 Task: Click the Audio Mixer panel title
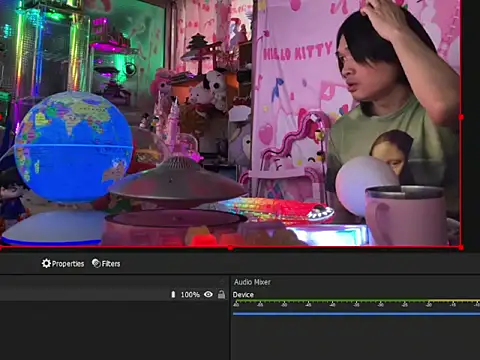pyautogui.click(x=252, y=282)
